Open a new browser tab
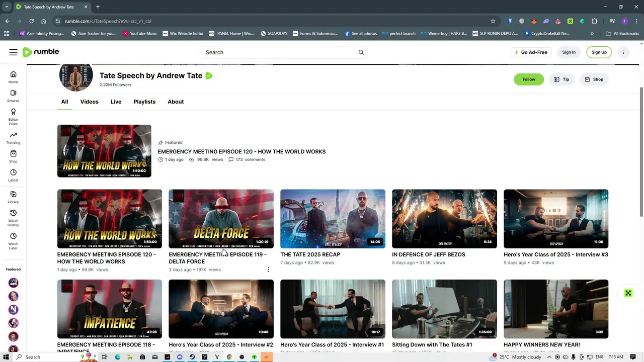644x362 pixels. [x=98, y=7]
